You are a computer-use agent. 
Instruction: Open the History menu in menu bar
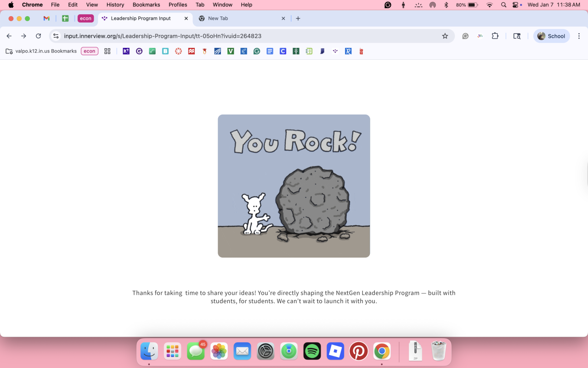point(115,5)
